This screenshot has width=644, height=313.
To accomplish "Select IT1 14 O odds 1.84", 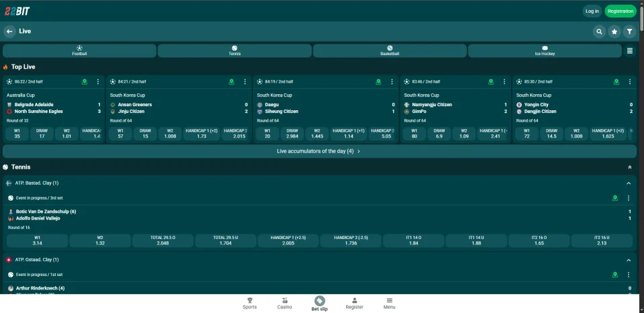I will tap(414, 240).
